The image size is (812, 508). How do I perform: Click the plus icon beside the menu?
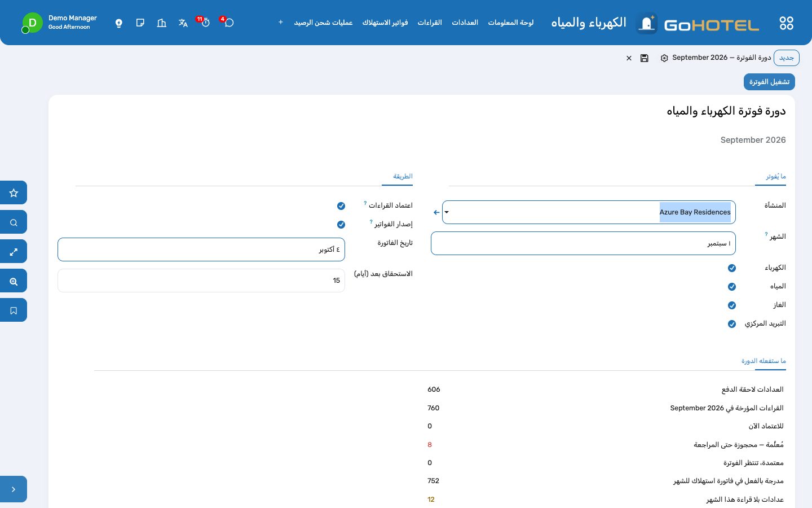pyautogui.click(x=280, y=23)
